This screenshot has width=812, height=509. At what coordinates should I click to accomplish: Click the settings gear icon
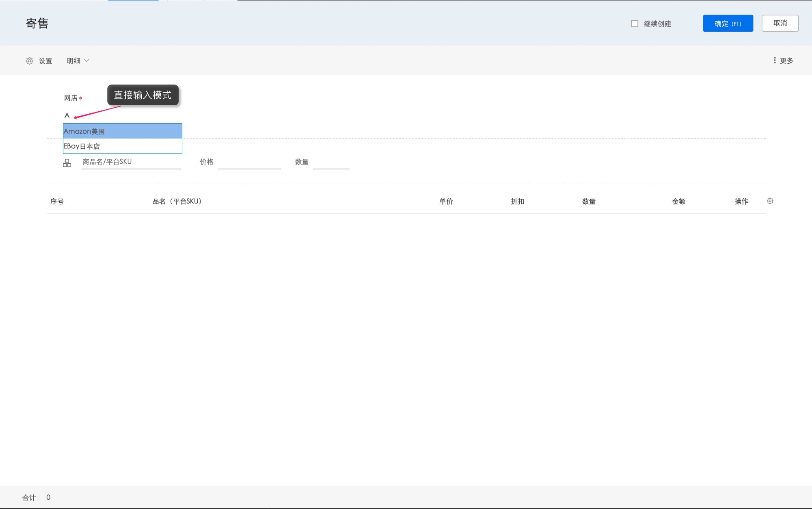tap(29, 61)
